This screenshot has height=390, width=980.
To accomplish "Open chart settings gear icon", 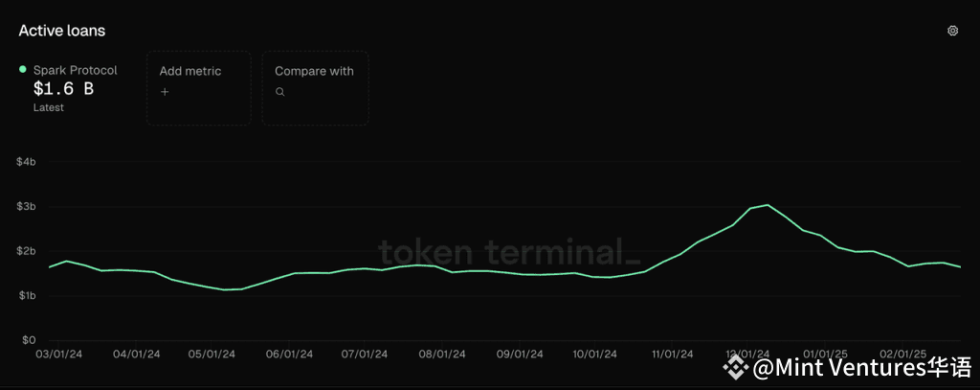I will (x=952, y=31).
